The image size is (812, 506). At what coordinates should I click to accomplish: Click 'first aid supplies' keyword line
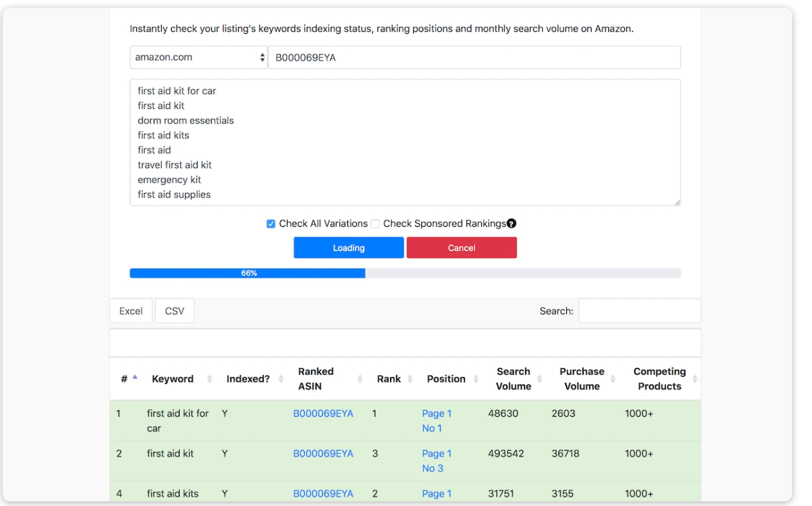pyautogui.click(x=174, y=194)
